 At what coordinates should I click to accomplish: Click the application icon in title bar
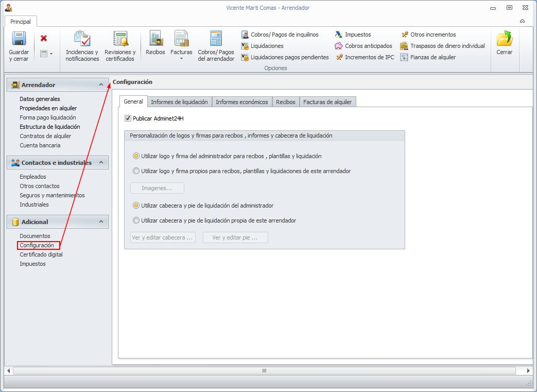[x=9, y=8]
